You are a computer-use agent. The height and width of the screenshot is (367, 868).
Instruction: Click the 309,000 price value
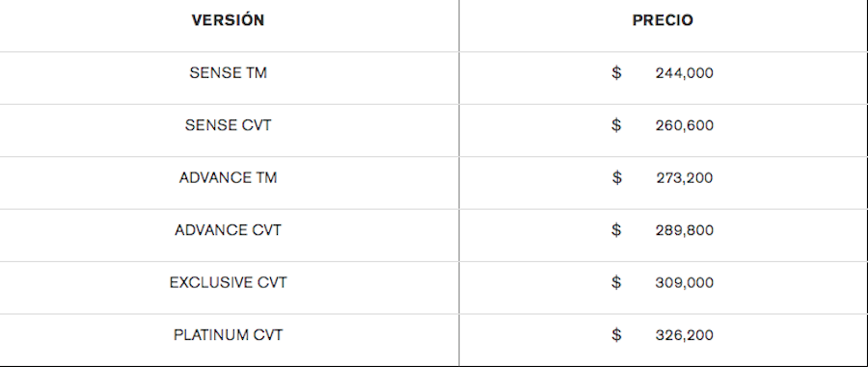click(684, 282)
